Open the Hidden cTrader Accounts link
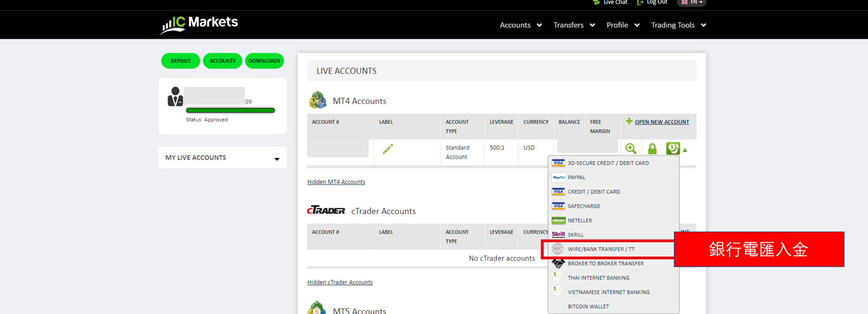The height and width of the screenshot is (314, 868). click(x=340, y=282)
